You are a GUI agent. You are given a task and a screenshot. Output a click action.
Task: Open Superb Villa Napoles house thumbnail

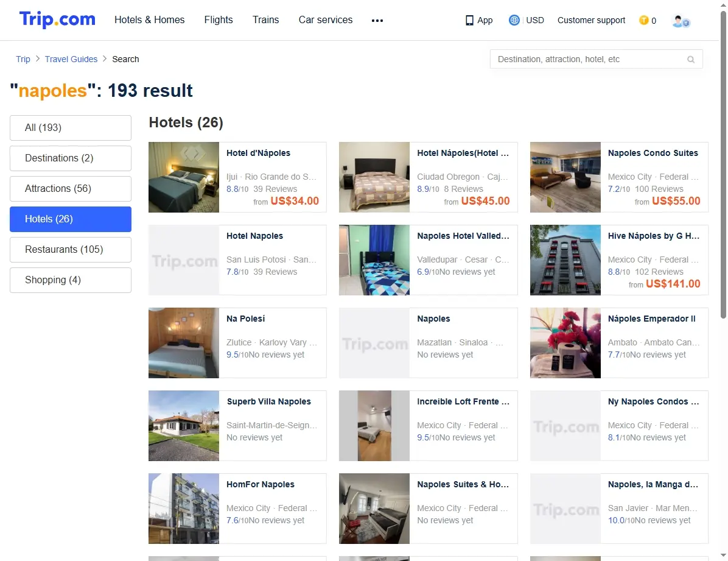(184, 426)
